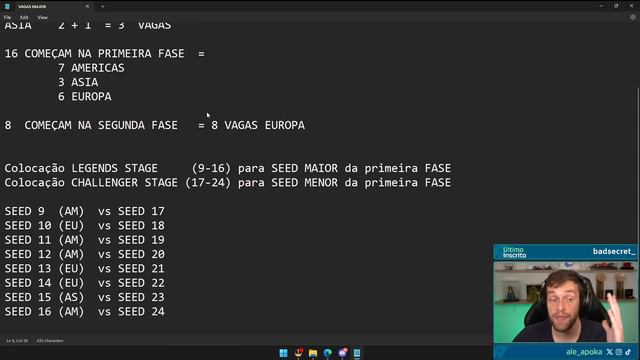The width and height of the screenshot is (640, 360).
Task: Open the File menu
Action: (x=7, y=17)
